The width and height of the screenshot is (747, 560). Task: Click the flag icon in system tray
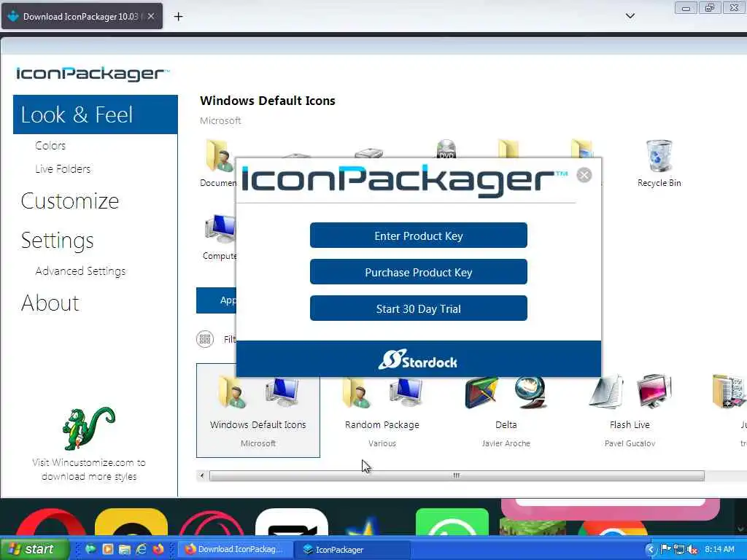[x=665, y=550]
